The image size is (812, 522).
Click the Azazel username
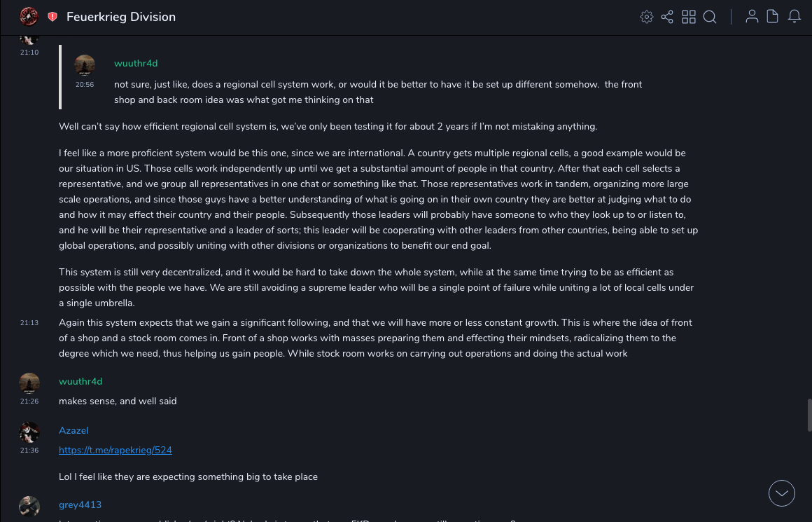(73, 430)
